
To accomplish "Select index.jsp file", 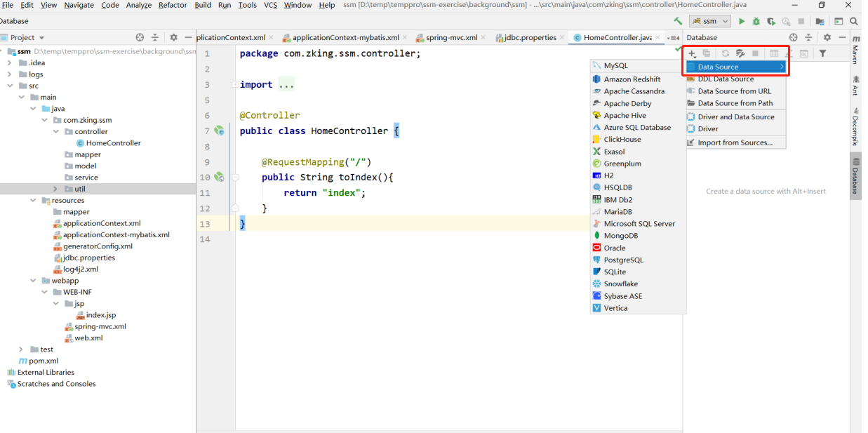I will point(96,315).
